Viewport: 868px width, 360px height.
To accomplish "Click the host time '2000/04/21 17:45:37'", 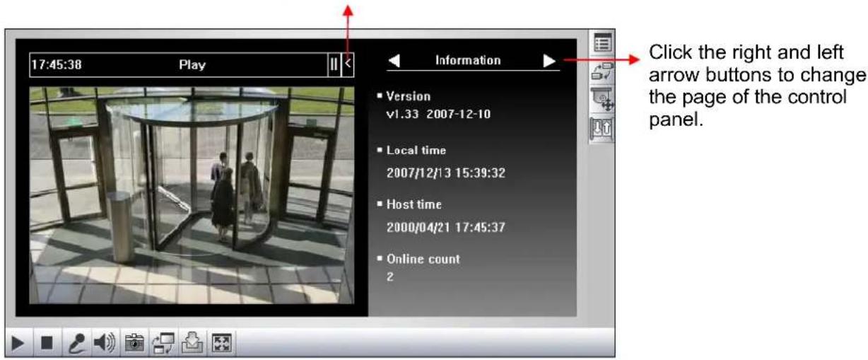I will click(445, 226).
